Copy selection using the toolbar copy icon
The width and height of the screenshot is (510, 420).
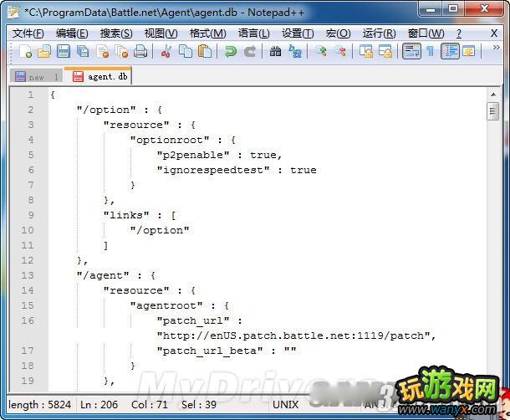[186, 51]
